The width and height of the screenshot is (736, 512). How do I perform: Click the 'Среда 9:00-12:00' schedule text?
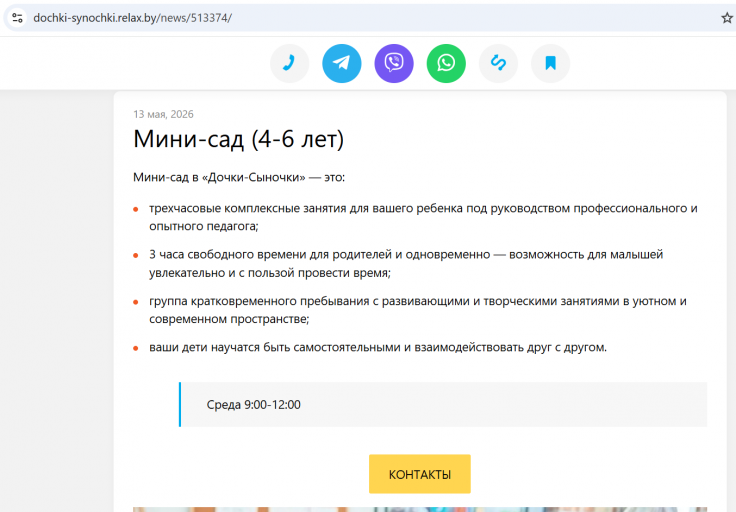click(253, 405)
